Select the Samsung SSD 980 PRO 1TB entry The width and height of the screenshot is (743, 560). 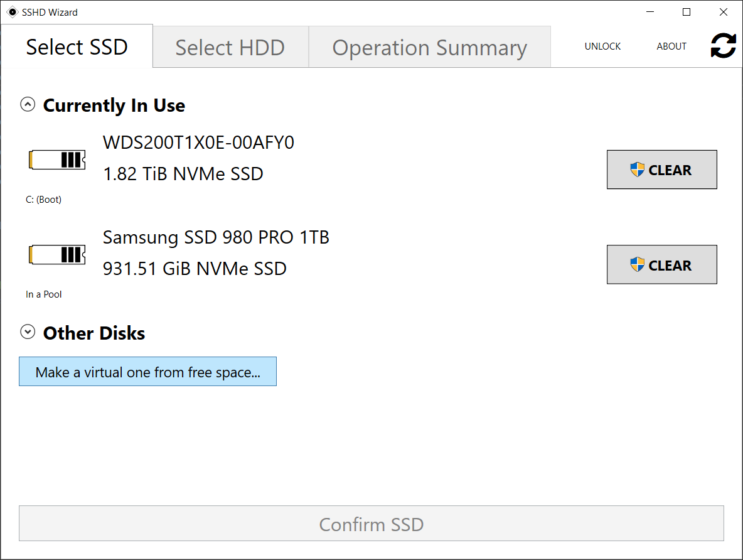coord(216,237)
